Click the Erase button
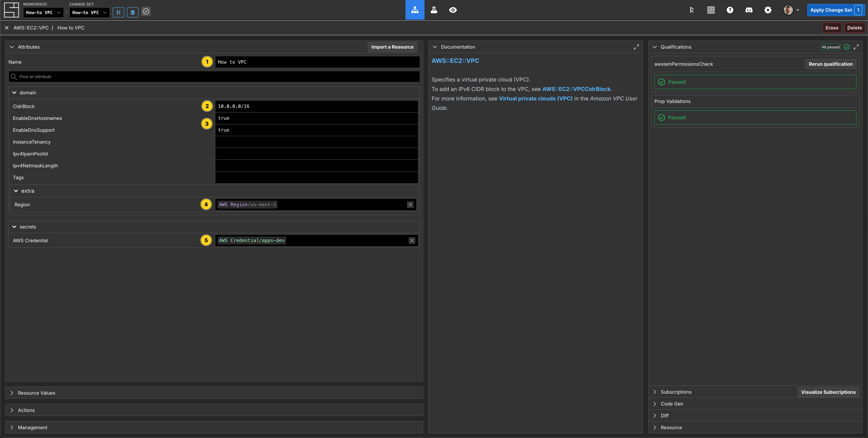Viewport: 868px width, 438px height. pos(832,28)
